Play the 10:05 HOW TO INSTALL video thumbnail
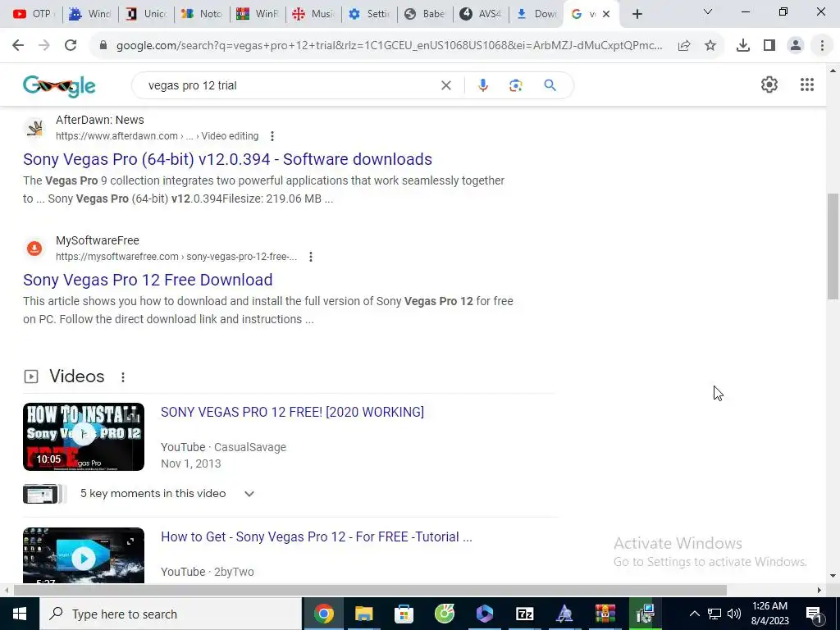 [x=84, y=436]
